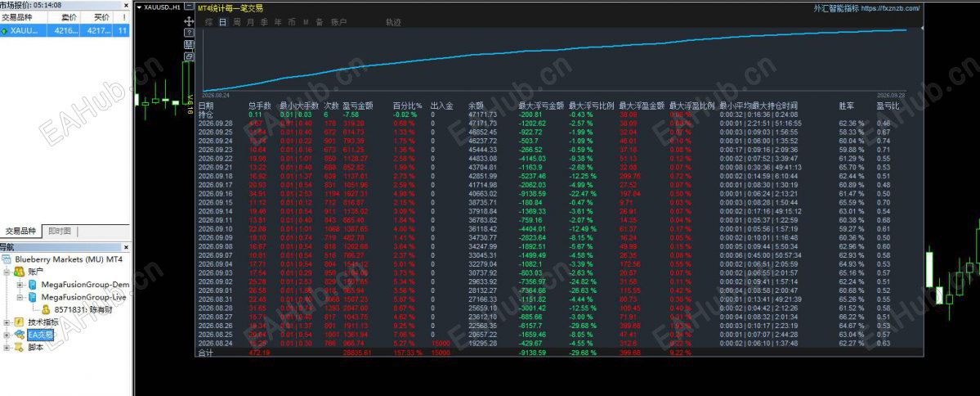This screenshot has width=980, height=396.
Task: Click the MegaFusionGroup-Dem server icon
Action: coord(33,285)
